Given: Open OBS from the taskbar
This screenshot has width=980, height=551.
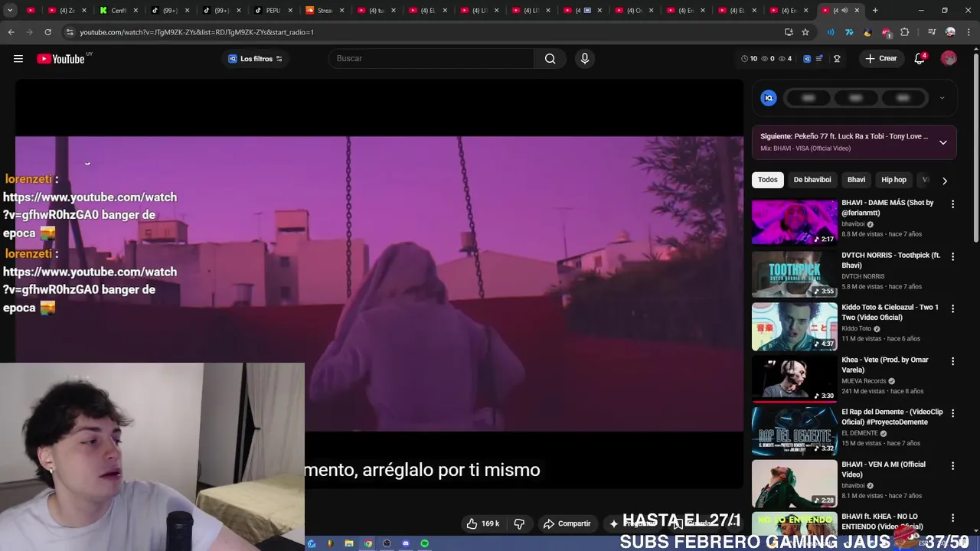Looking at the screenshot, I should 387,543.
